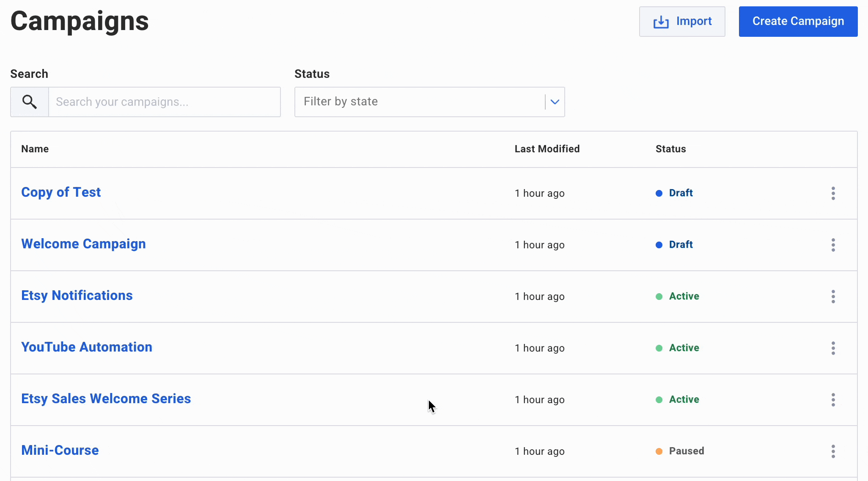Click the Status column dropdown chevron
868x481 pixels.
(x=555, y=102)
